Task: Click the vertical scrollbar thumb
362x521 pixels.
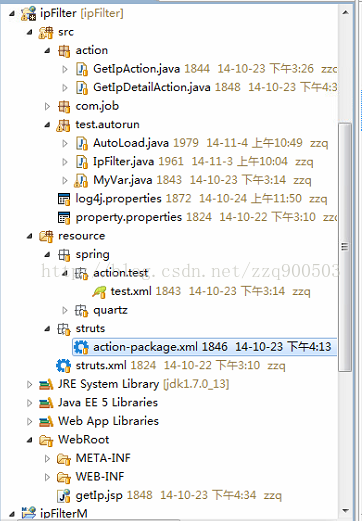Action: click(x=345, y=247)
